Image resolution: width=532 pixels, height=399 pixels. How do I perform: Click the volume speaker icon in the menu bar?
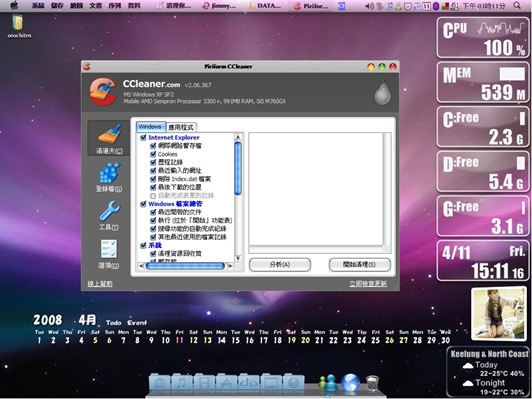tap(370, 6)
